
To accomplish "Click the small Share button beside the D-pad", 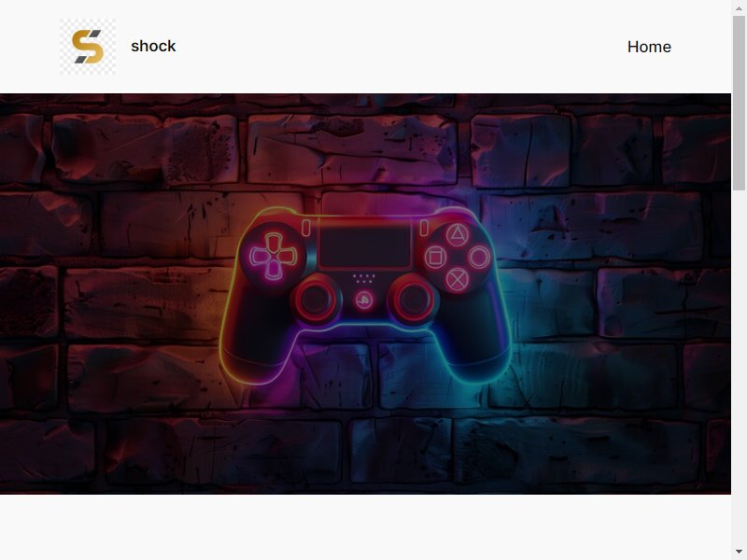I will pyautogui.click(x=306, y=228).
